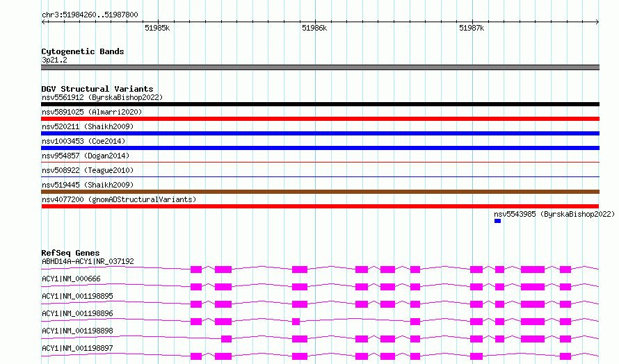619x364 pixels.
Task: Click the small blue nsv5543985 variant block
Action: pyautogui.click(x=497, y=221)
